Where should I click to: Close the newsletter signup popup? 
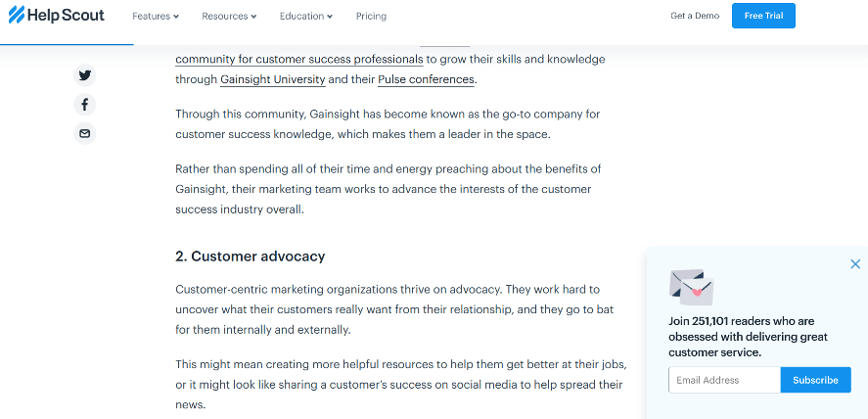pos(855,264)
